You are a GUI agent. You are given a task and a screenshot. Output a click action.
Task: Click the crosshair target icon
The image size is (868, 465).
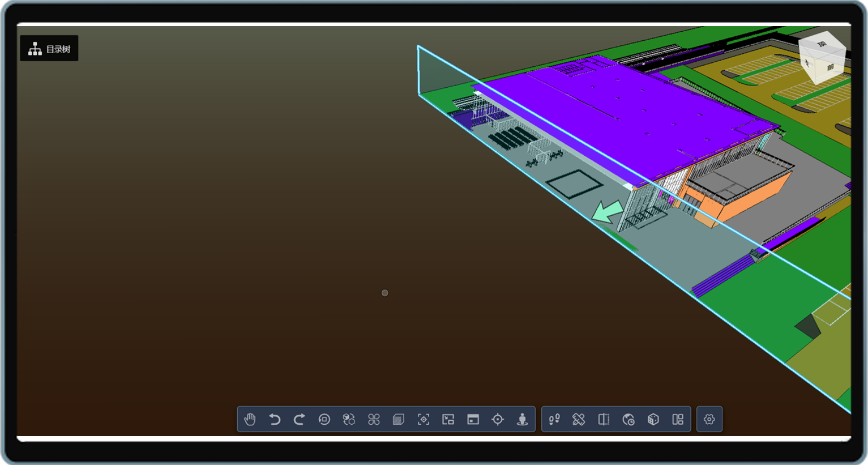tap(498, 419)
